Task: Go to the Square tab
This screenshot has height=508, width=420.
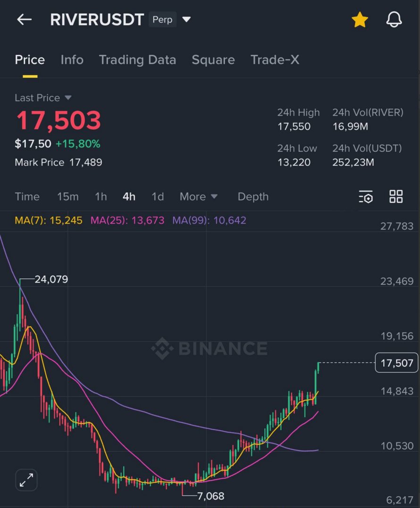Action: click(213, 60)
